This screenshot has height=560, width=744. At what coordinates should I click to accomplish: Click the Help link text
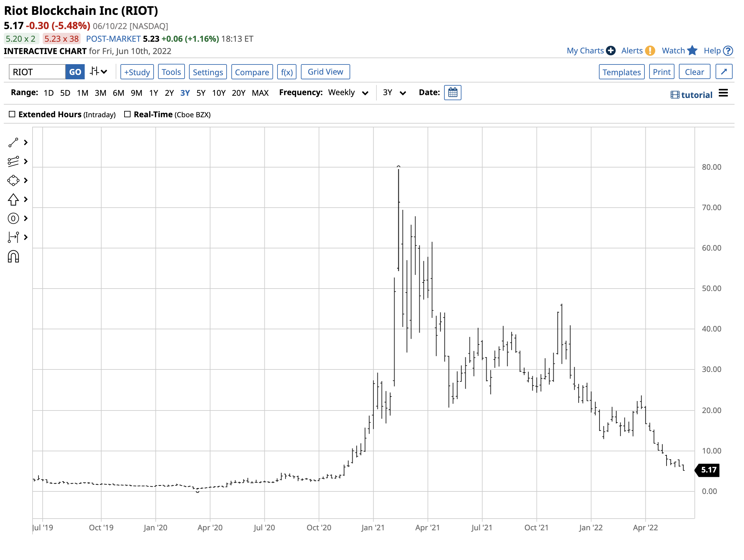712,51
